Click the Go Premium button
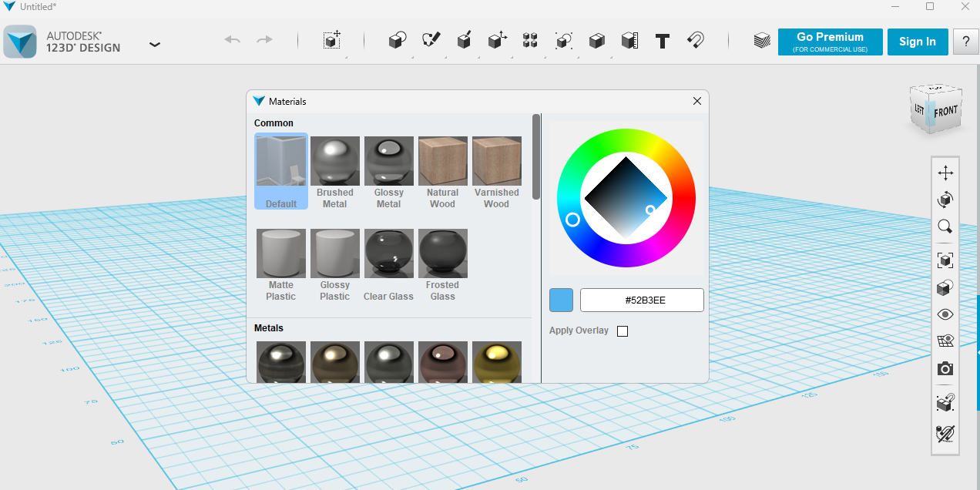 [830, 42]
